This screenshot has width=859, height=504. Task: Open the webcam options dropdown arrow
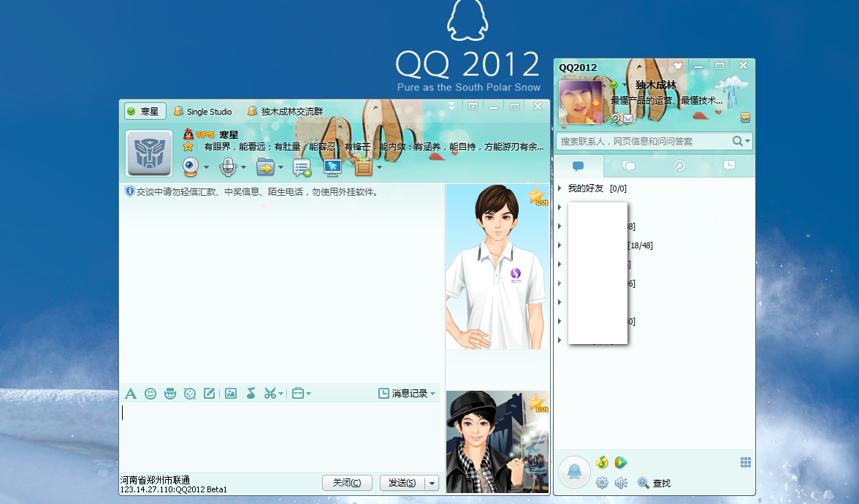pyautogui.click(x=207, y=168)
